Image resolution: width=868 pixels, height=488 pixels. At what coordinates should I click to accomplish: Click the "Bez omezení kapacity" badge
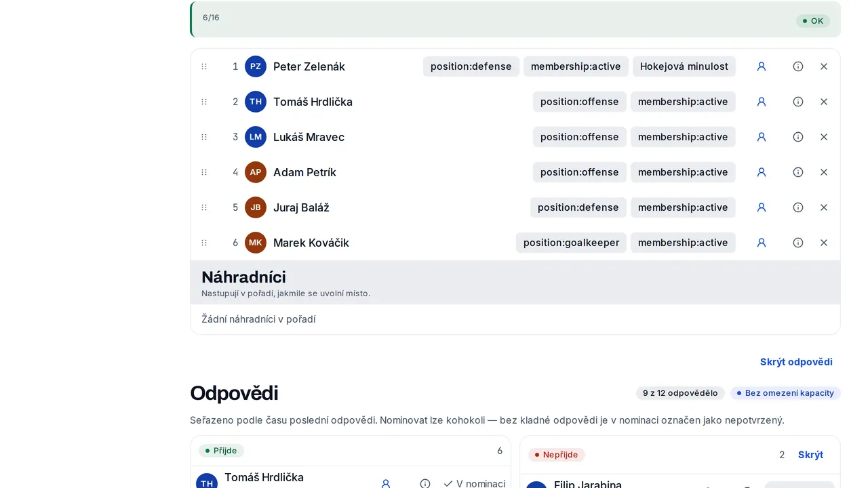click(x=785, y=393)
